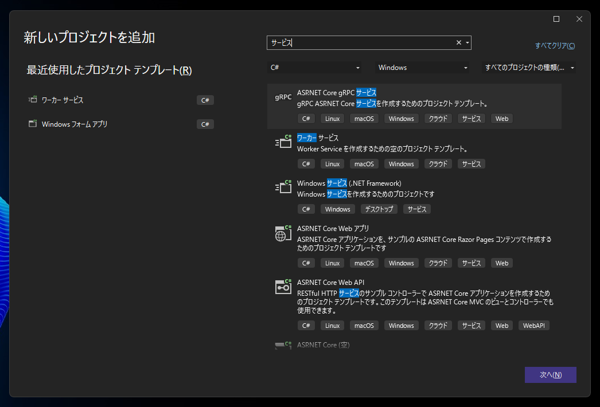Select the Windows サービス (.NET Framework) title
This screenshot has height=407, width=600.
coord(349,183)
